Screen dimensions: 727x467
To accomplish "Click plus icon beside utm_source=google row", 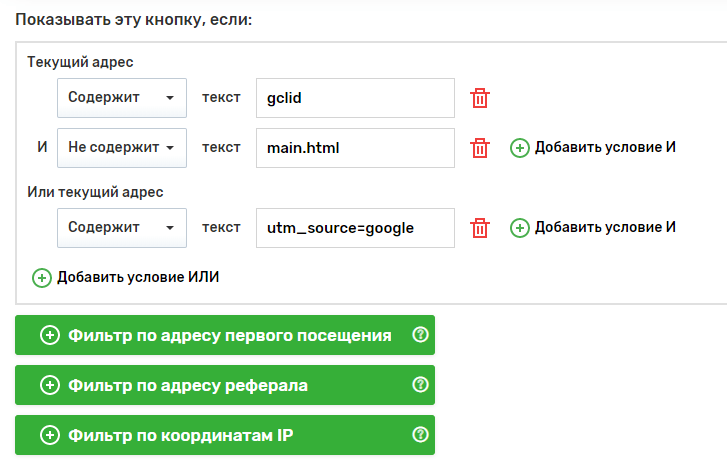I will pos(519,228).
